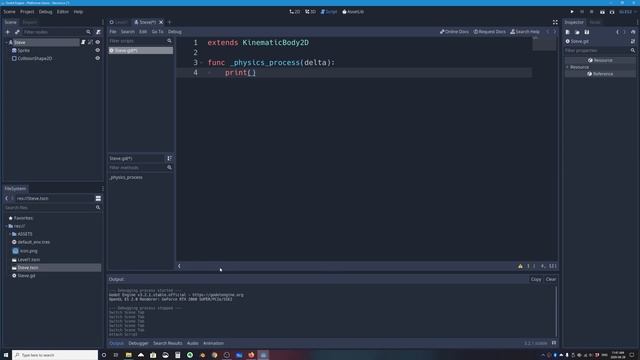Image resolution: width=640 pixels, height=360 pixels.
Task: Toggle alphabetical sorting of methods
Action: (169, 158)
